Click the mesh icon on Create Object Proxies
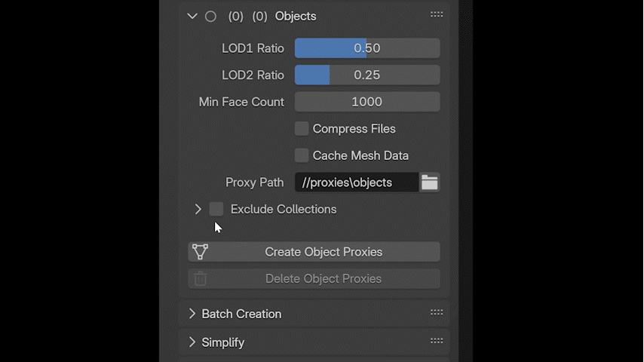This screenshot has width=644, height=362. click(200, 252)
